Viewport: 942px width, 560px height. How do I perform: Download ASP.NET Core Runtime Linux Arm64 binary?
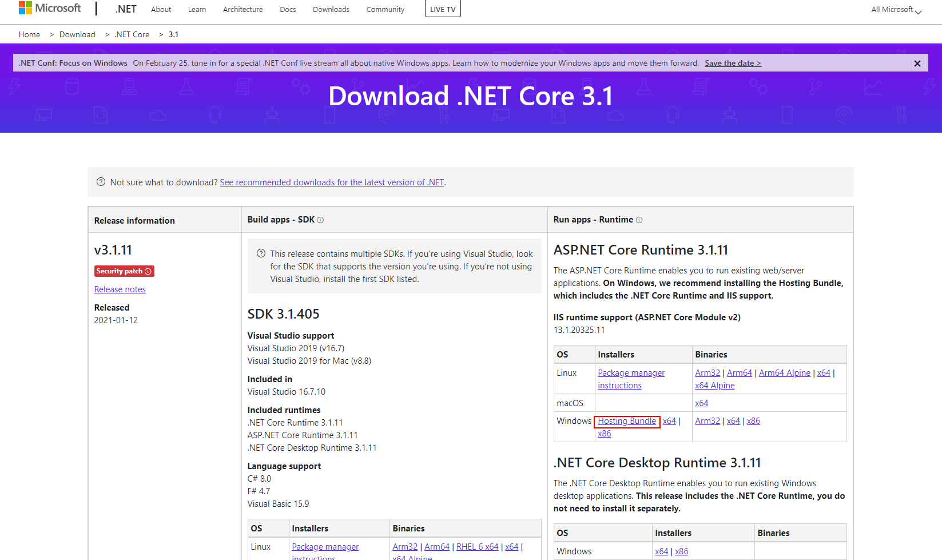click(x=740, y=373)
